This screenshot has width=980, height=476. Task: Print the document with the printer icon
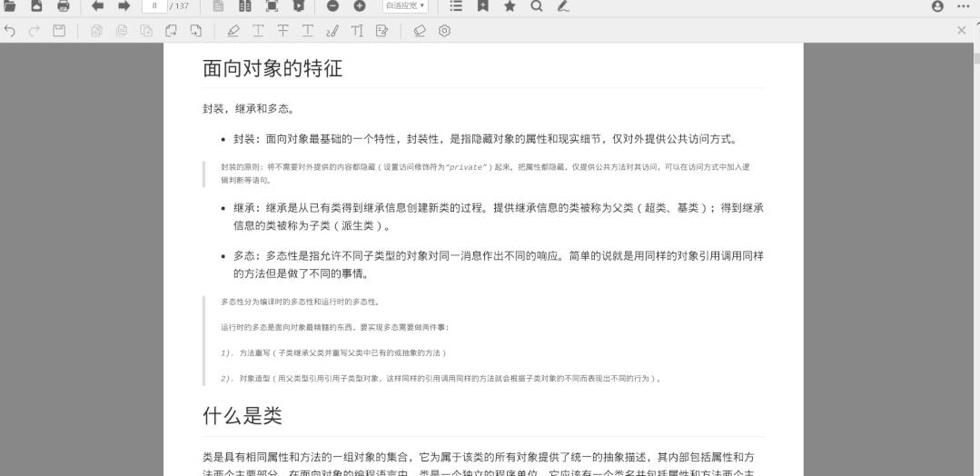[x=64, y=6]
